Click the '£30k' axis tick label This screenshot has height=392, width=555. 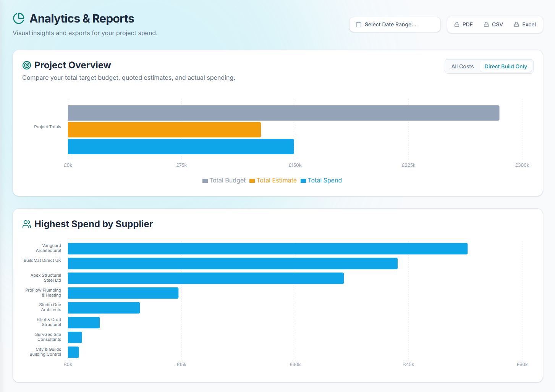point(295,365)
